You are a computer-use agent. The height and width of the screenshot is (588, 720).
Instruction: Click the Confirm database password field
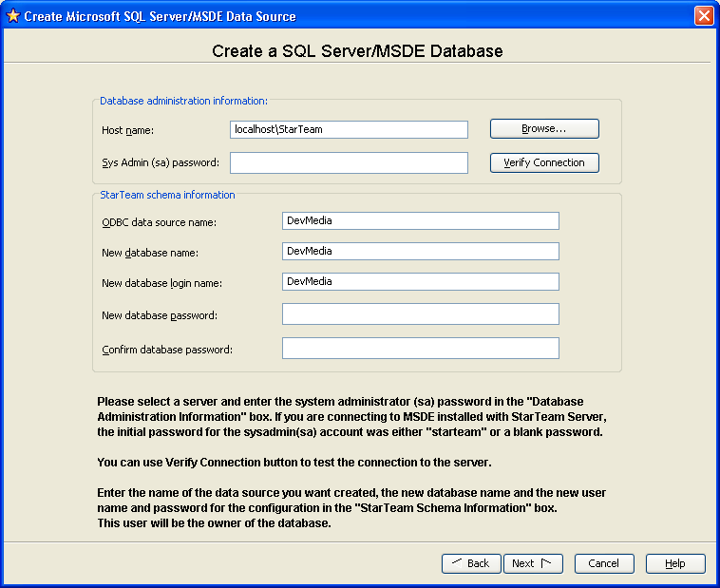[x=421, y=349]
